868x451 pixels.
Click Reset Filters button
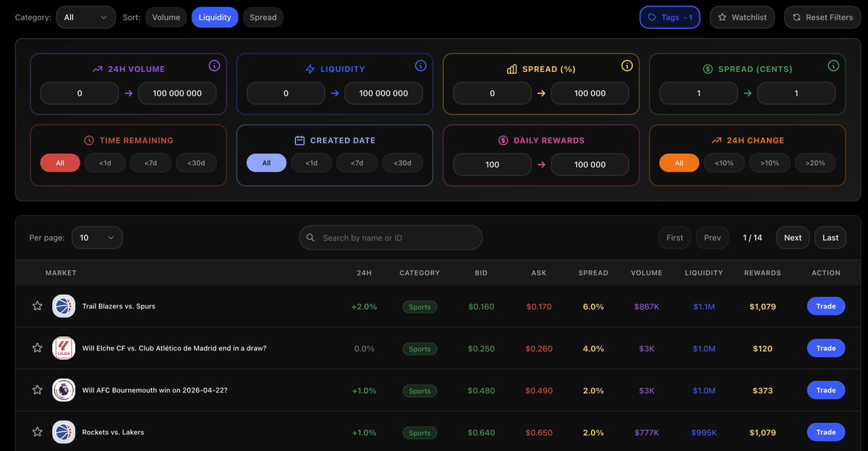[822, 17]
